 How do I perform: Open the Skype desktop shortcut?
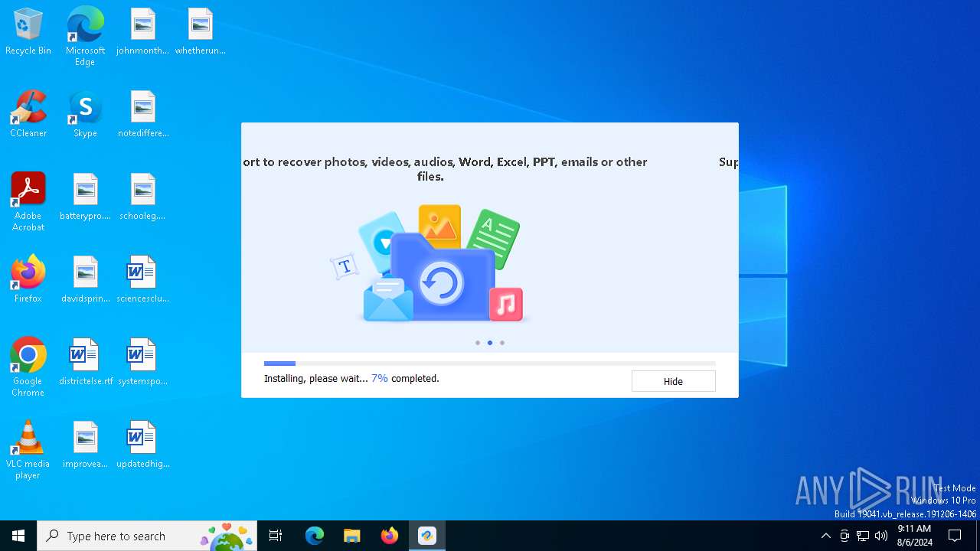tap(85, 115)
